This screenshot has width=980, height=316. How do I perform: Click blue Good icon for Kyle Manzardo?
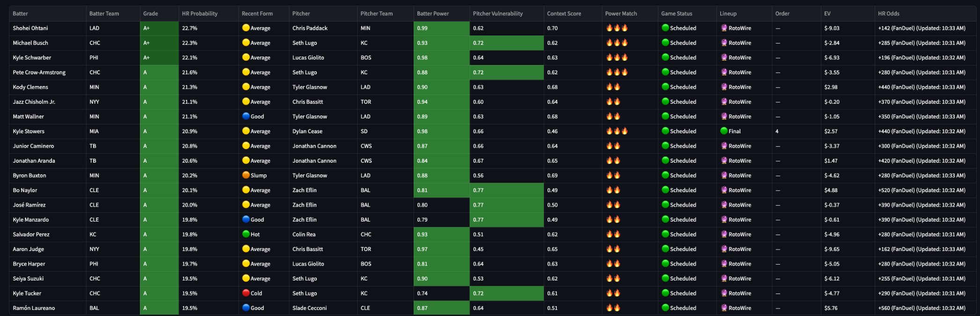point(246,220)
